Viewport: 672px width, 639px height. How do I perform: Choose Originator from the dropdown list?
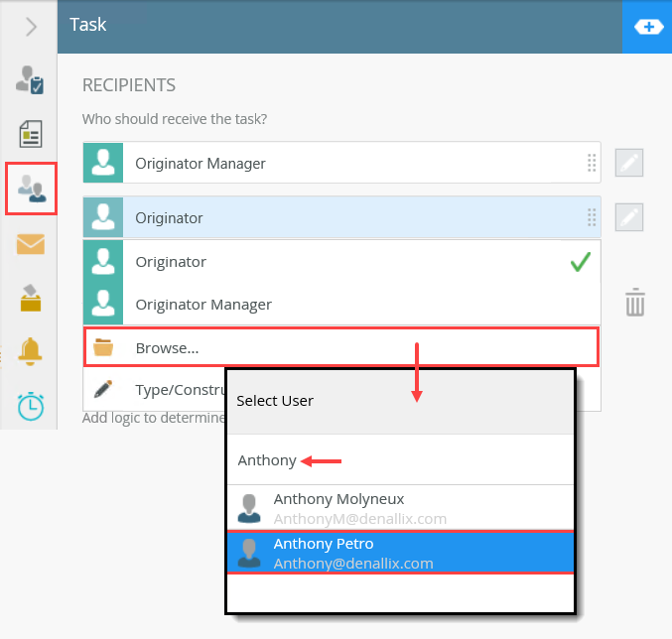pyautogui.click(x=341, y=262)
